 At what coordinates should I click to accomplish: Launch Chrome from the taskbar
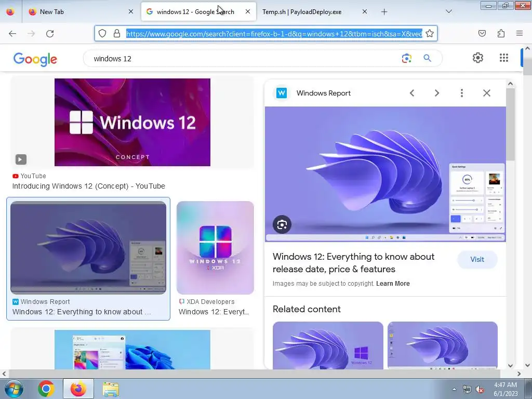coord(46,389)
